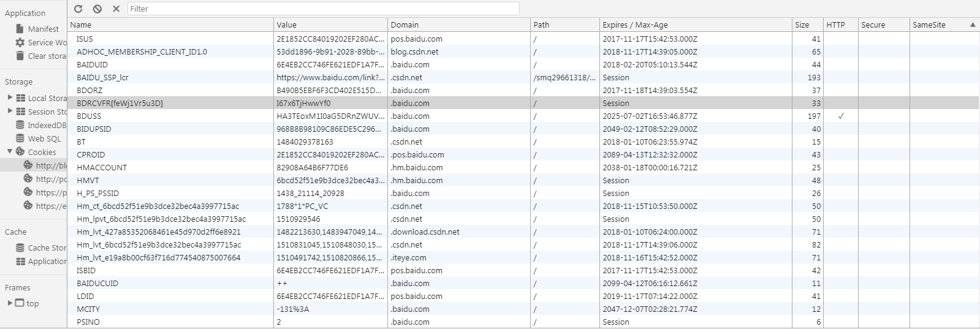Sort by Expires / Max-Age column header
The height and width of the screenshot is (329, 980).
coord(695,25)
